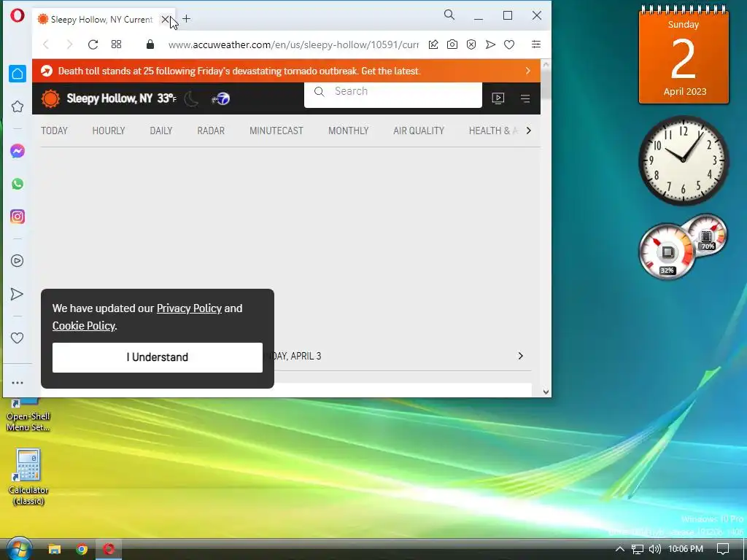Image resolution: width=747 pixels, height=560 pixels.
Task: Go to Opera sidebar Home icon
Action: point(18,74)
